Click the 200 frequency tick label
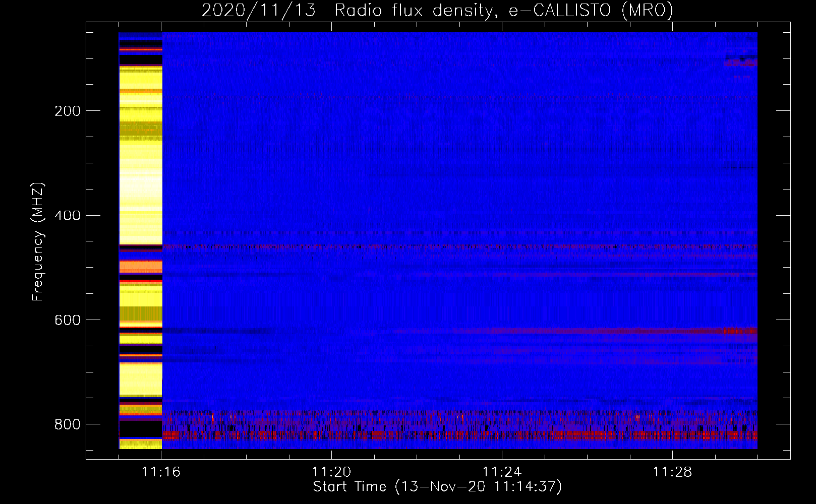Screen dimensions: 816x504 pos(68,111)
